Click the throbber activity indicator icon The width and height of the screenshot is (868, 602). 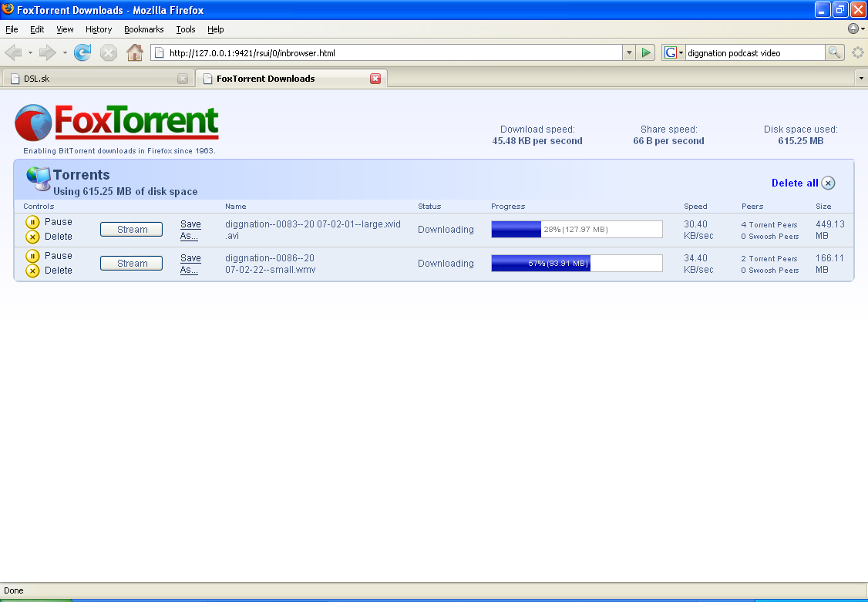click(857, 52)
